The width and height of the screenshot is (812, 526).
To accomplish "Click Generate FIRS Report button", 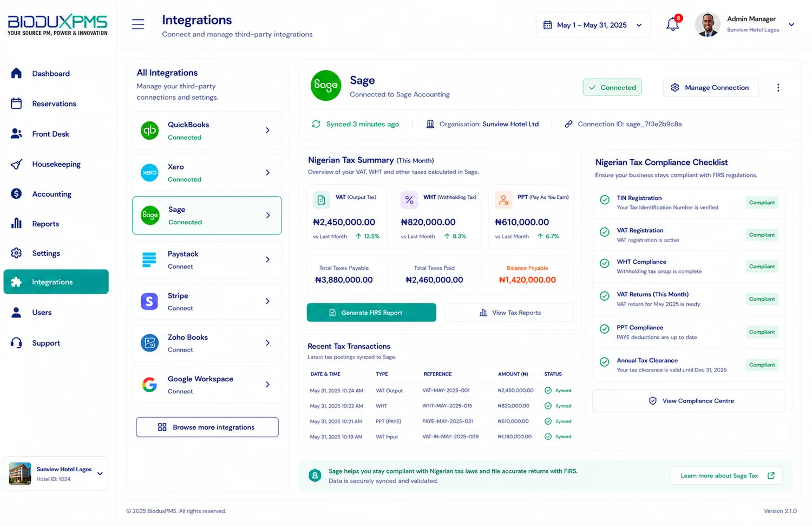I will (x=371, y=313).
